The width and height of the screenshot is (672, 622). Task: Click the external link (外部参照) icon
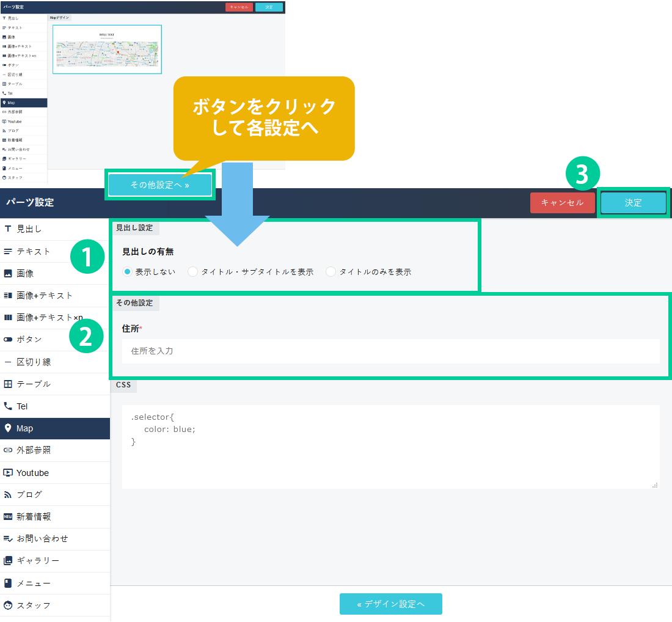pos(8,450)
